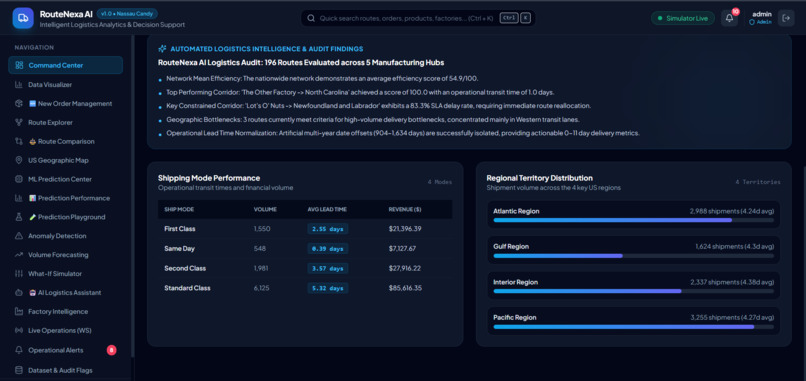Screen dimensions: 806x381
Task: Click the AI Logistics Assistant bot icon
Action: pyautogui.click(x=19, y=293)
